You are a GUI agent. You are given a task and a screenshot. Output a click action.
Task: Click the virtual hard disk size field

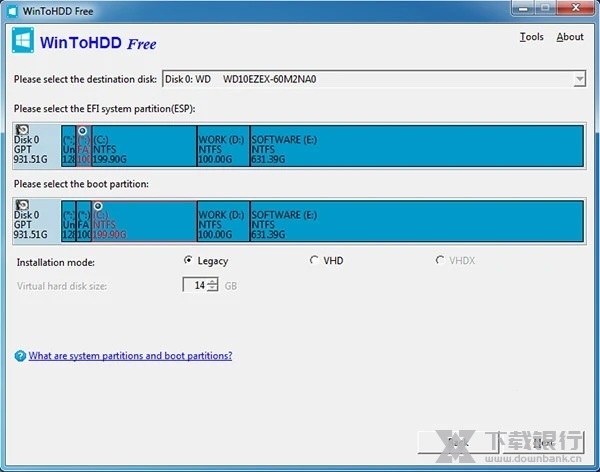(x=195, y=285)
